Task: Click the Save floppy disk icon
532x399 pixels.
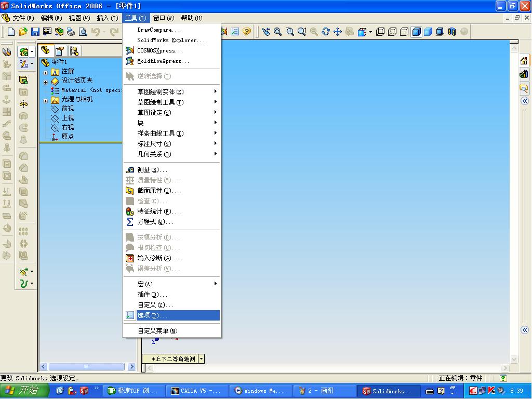Action: (35, 32)
